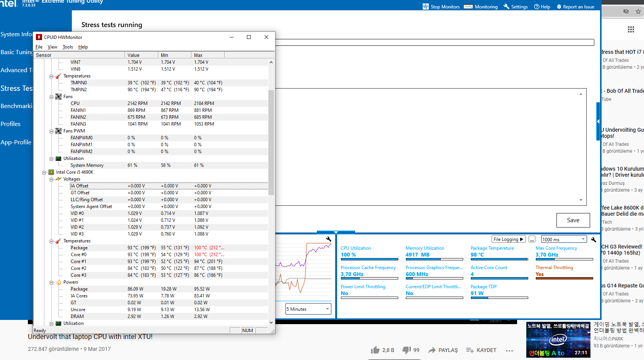The width and height of the screenshot is (644, 360).
Task: Toggle the crossed-out eye icon in browser bar
Action: pyautogui.click(x=626, y=11)
